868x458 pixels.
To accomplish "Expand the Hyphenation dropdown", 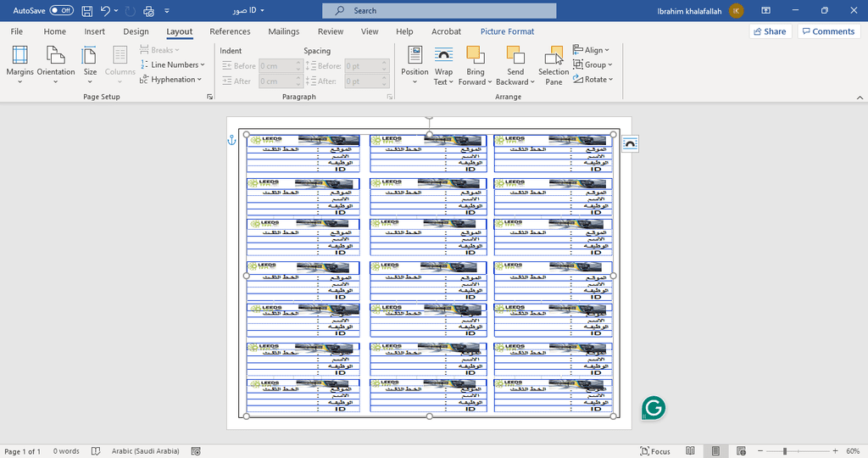I will [172, 80].
